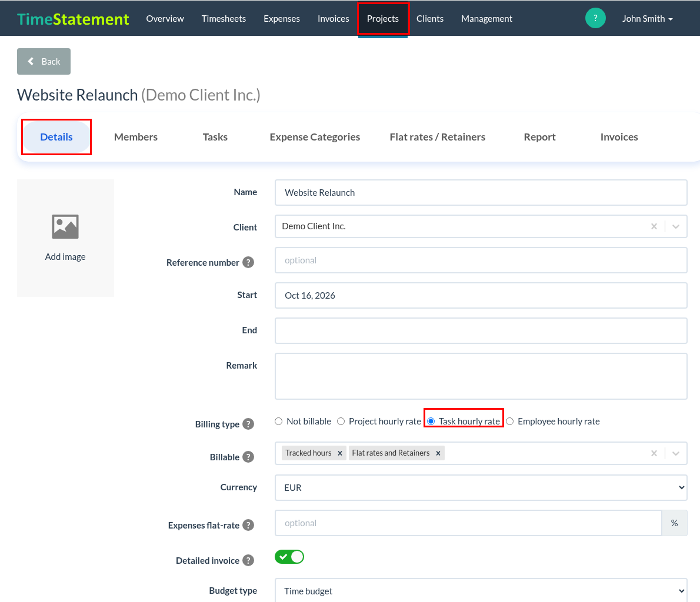The image size is (700, 602).
Task: Open the Expenses menu item
Action: coord(282,19)
